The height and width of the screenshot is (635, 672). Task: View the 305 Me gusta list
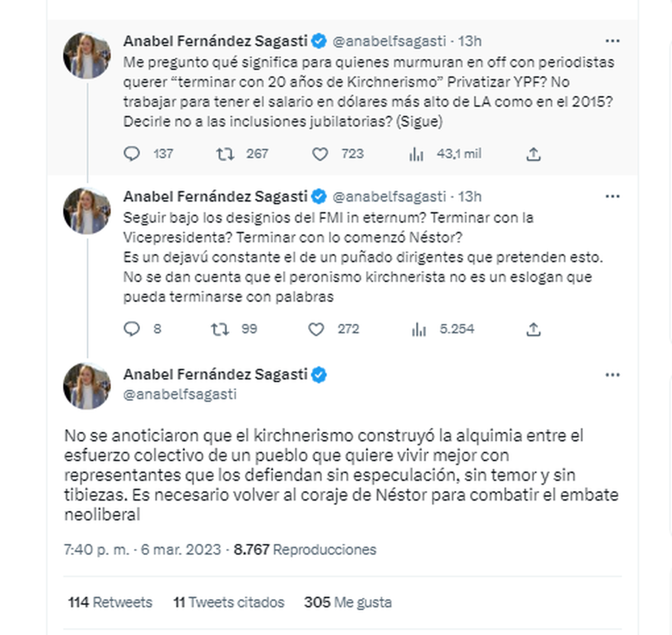348,603
